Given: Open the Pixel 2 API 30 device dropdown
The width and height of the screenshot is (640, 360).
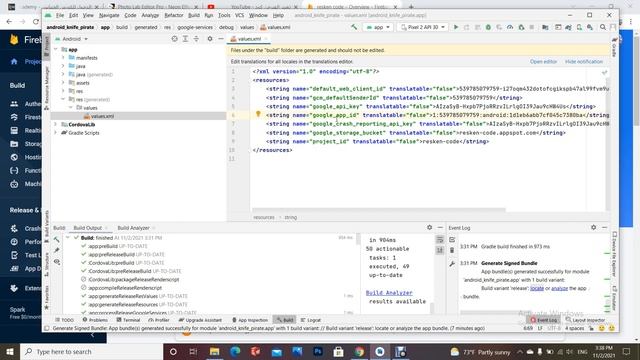Looking at the screenshot, I should [x=423, y=27].
